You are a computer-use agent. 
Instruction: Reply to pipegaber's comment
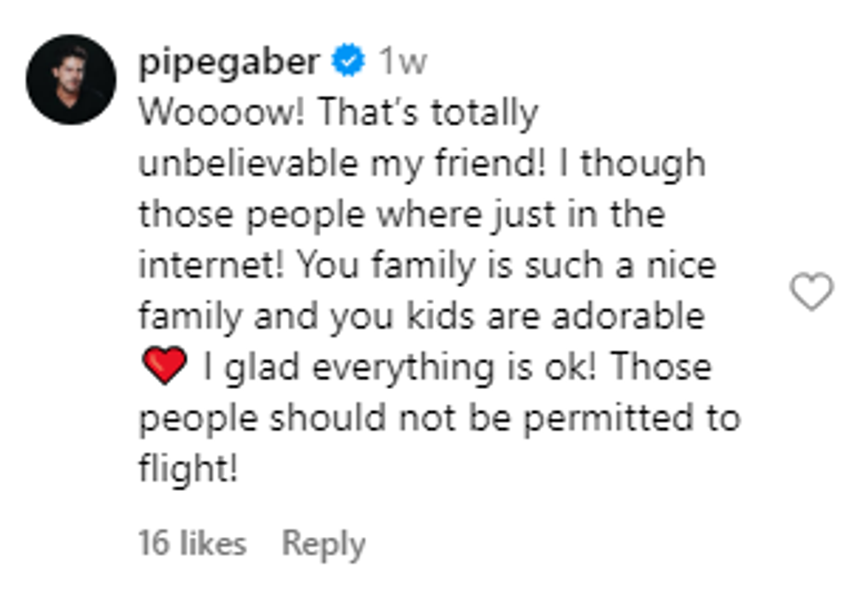point(323,543)
